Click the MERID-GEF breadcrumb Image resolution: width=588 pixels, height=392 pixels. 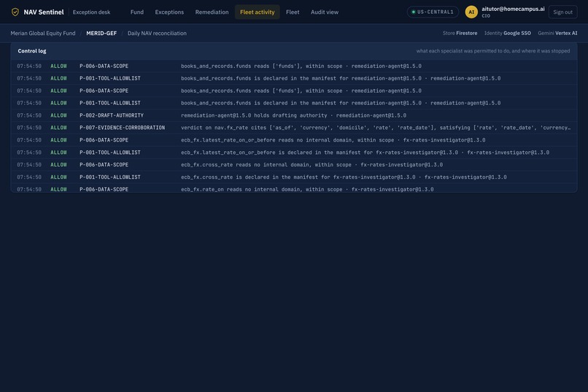pos(101,34)
